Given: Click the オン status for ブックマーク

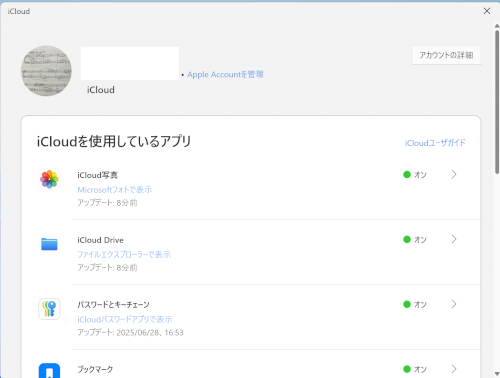Looking at the screenshot, I should 415,369.
